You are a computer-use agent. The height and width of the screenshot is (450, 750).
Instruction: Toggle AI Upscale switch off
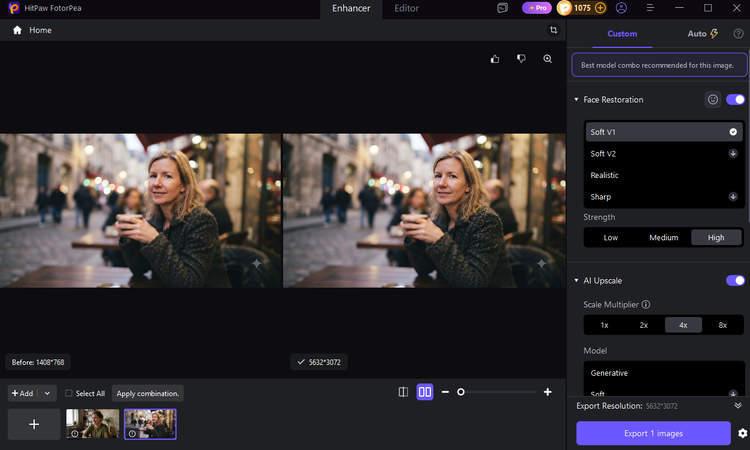pos(735,280)
